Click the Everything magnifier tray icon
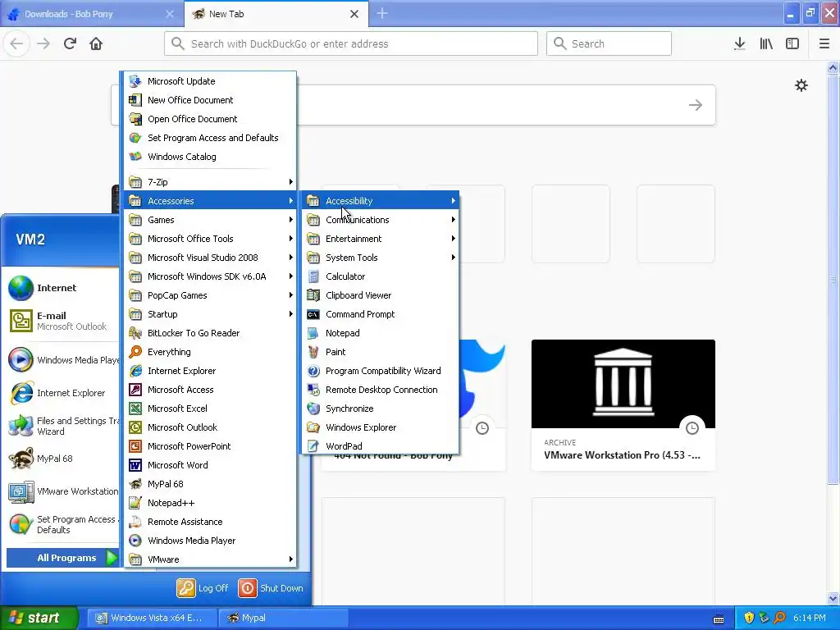 [779, 618]
